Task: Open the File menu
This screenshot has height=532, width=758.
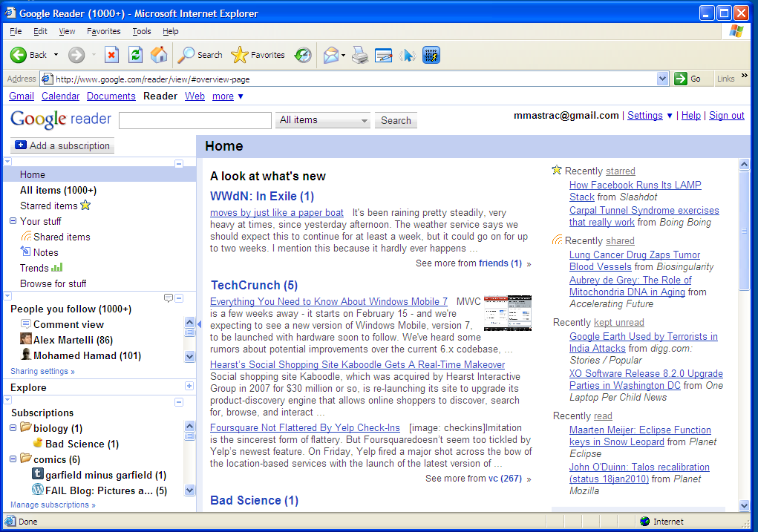Action: click(16, 31)
